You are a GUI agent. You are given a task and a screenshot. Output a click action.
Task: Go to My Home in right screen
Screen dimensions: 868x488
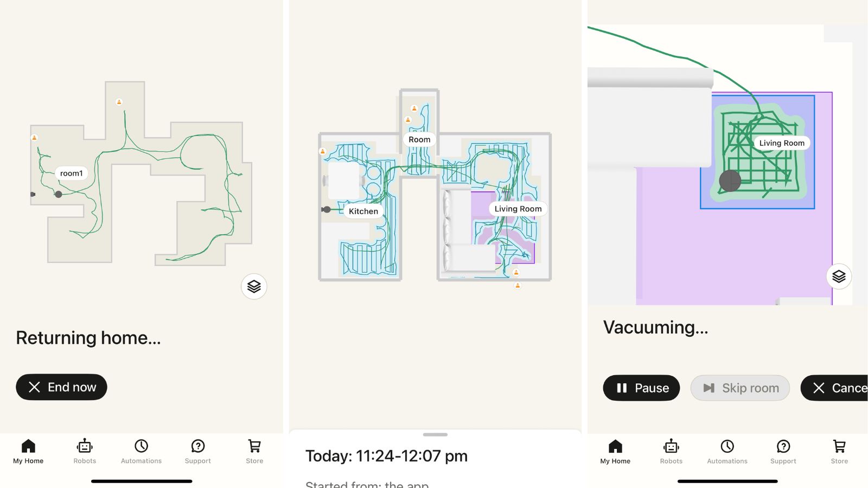[x=615, y=451]
